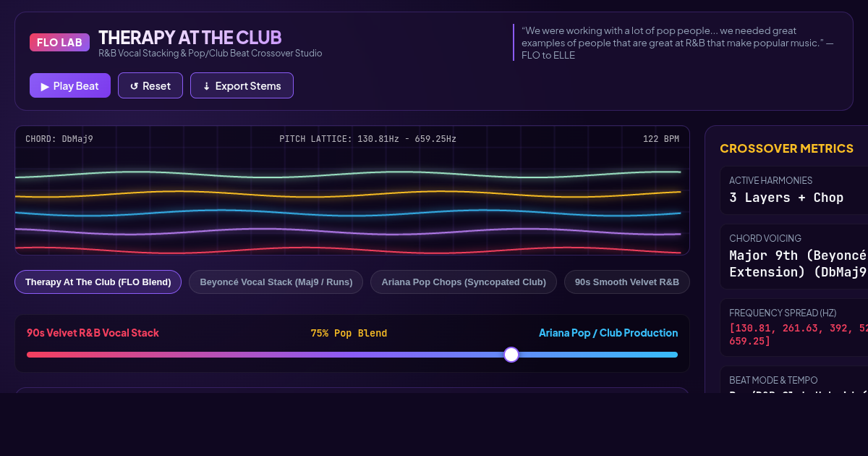Viewport: 868px width, 456px height.
Task: Click the Beat Mode & Tempo label
Action: tap(773, 380)
